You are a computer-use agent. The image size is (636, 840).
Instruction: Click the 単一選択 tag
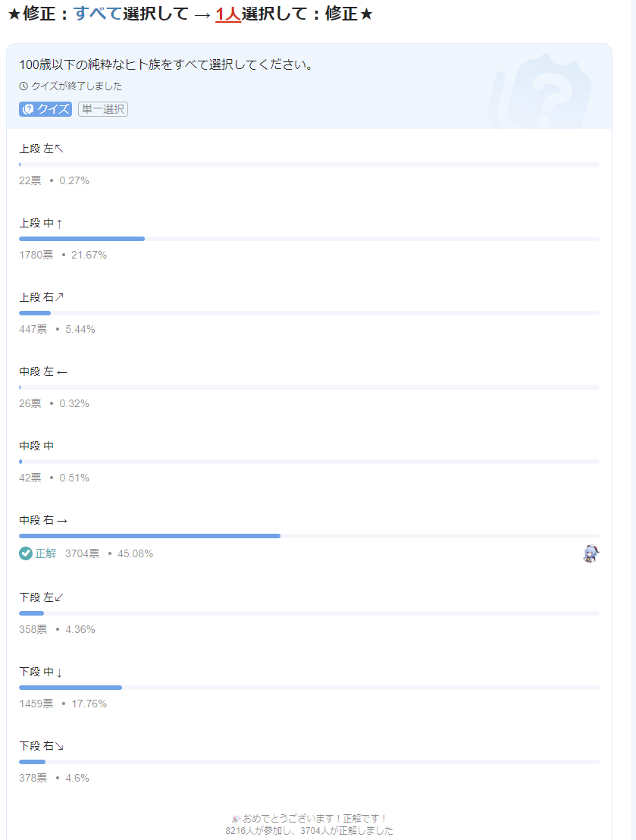(x=103, y=109)
